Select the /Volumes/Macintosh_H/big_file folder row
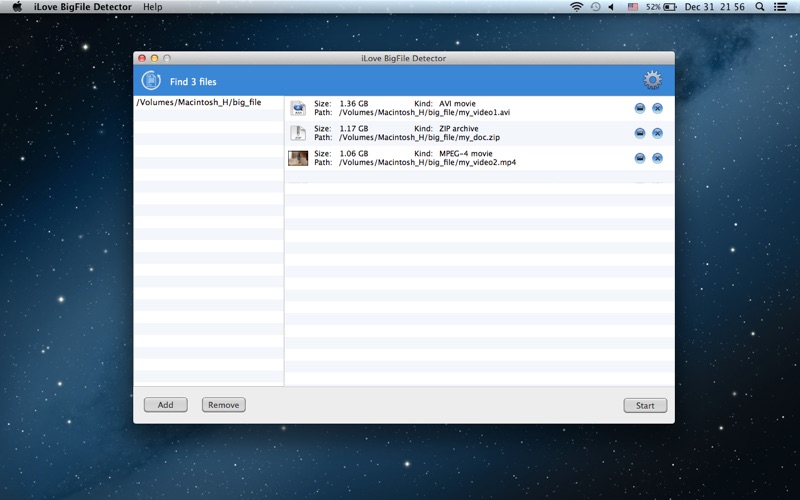The height and width of the screenshot is (500, 800). tap(208, 102)
